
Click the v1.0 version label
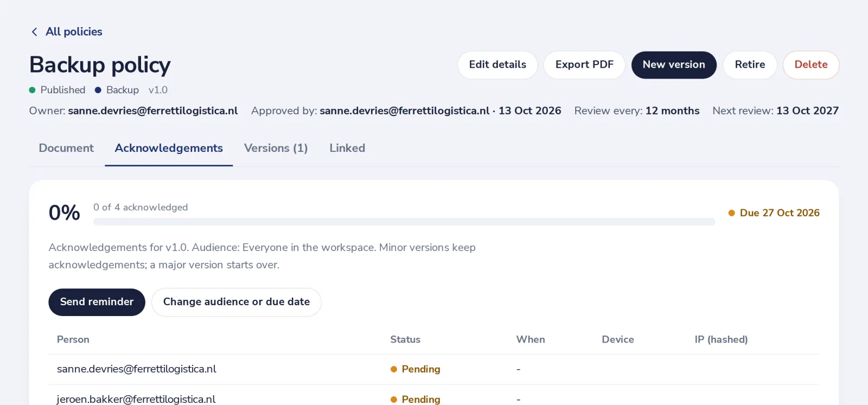158,90
